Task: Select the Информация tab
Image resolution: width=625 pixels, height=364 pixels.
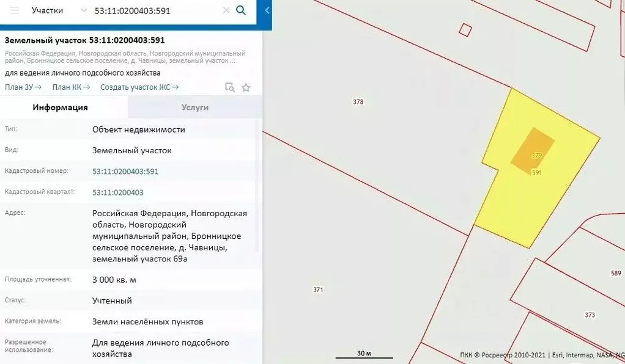Action: 60,107
